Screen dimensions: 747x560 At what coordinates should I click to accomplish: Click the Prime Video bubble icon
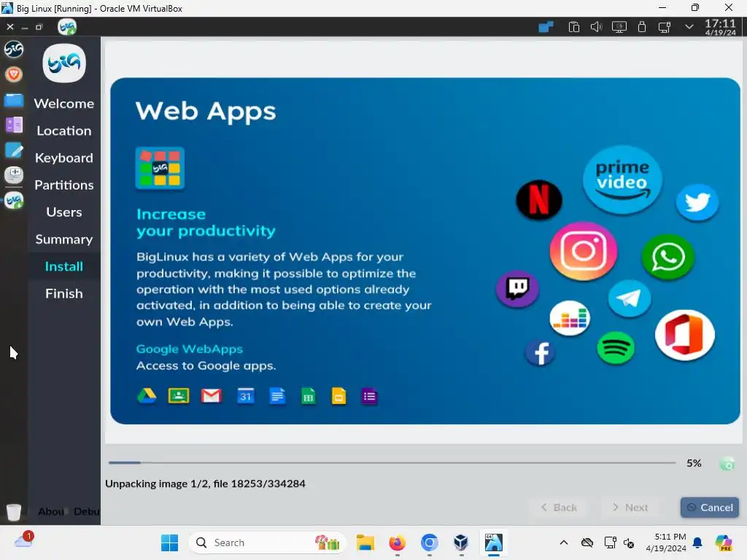pos(622,179)
